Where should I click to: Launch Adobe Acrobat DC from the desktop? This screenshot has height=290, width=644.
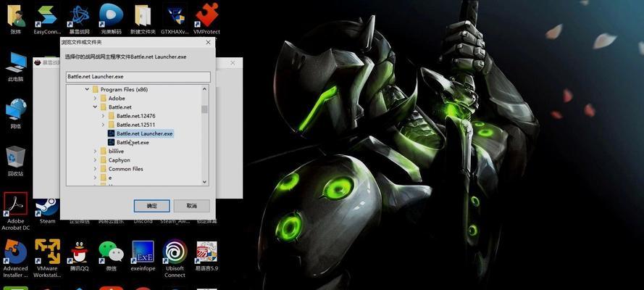click(16, 211)
